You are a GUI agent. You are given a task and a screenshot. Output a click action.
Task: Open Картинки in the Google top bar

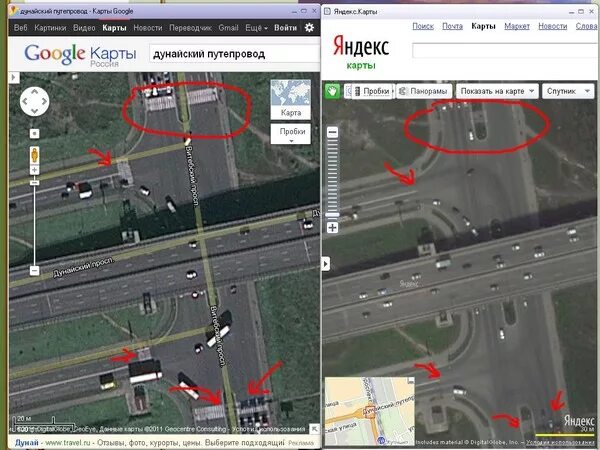coord(50,28)
